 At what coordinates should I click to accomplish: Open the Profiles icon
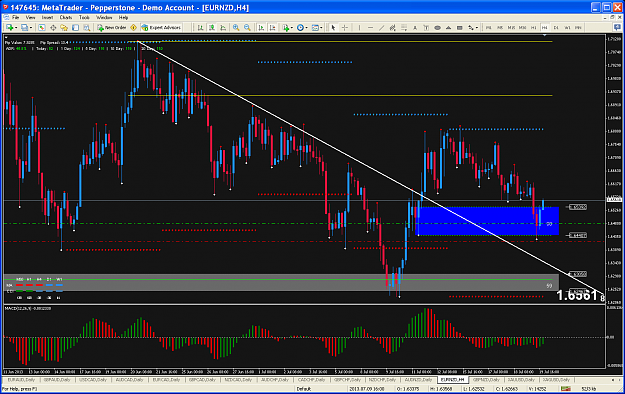click(25, 28)
